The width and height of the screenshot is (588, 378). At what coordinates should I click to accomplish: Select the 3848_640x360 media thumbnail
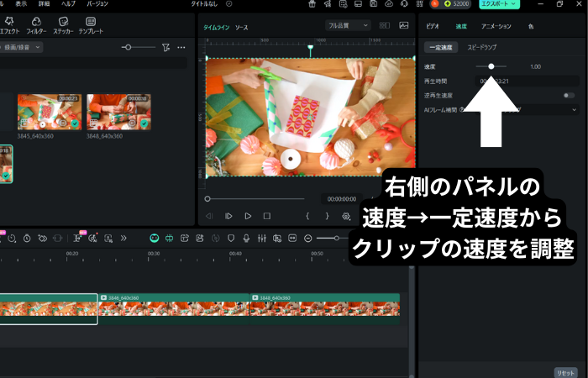click(x=119, y=112)
